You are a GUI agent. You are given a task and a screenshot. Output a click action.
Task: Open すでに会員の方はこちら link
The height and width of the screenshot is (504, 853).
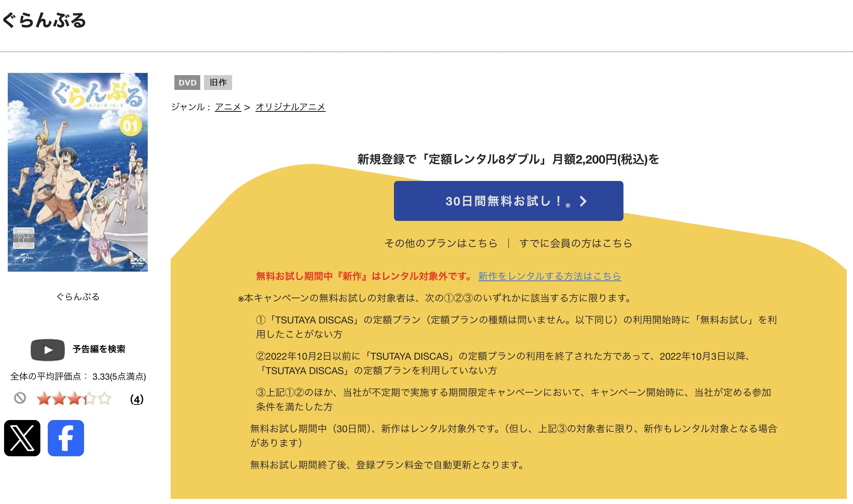pos(576,243)
